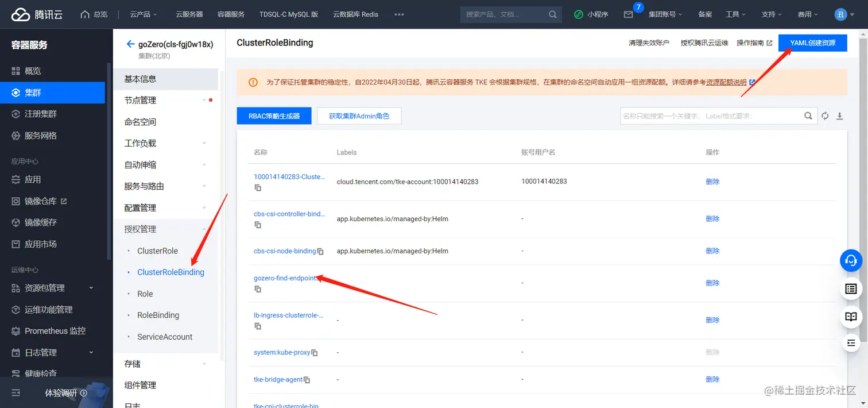Viewport: 868px width, 408px height.
Task: Focus the top product search box
Action: click(x=504, y=14)
